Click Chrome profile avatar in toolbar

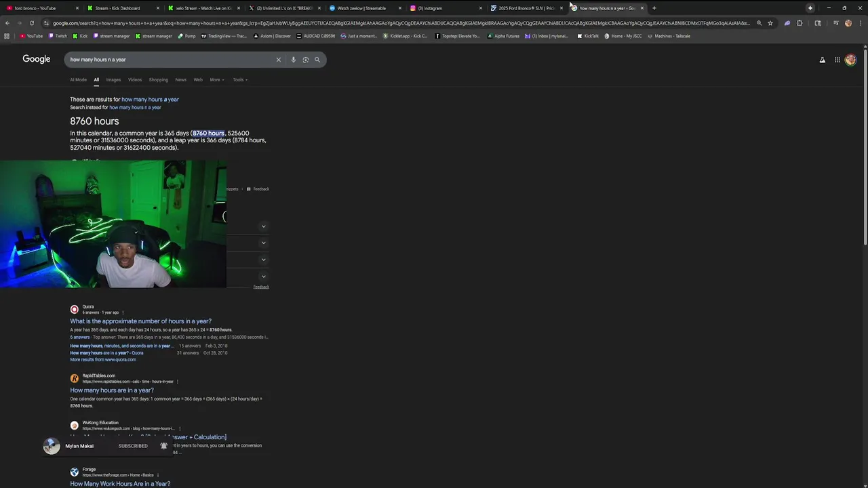(x=848, y=23)
